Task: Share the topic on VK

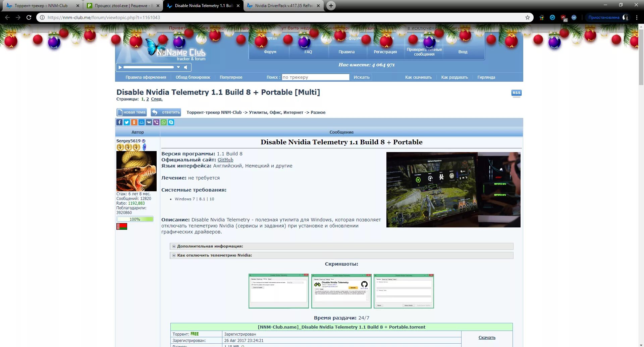Action: pos(149,122)
